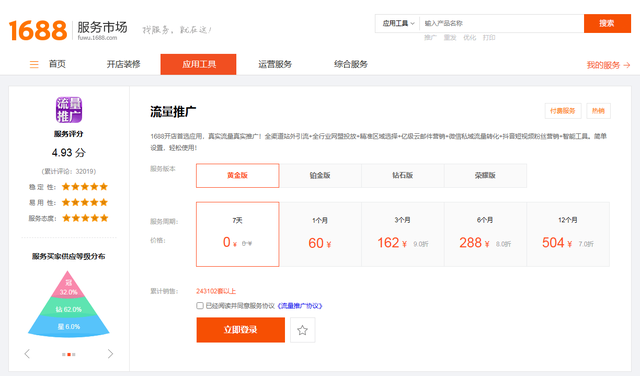
Task: Open the hamburger menu beside 首页
Action: (x=34, y=65)
